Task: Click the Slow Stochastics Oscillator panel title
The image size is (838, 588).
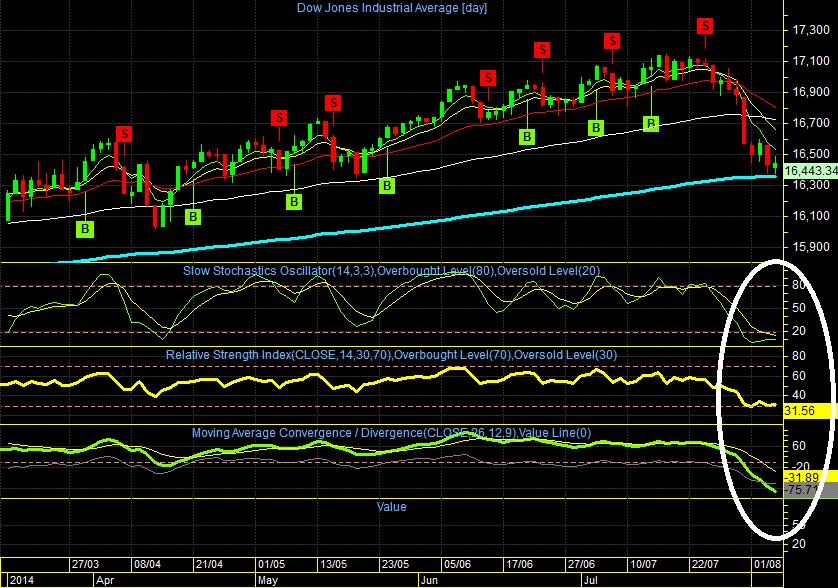Action: pos(392,271)
